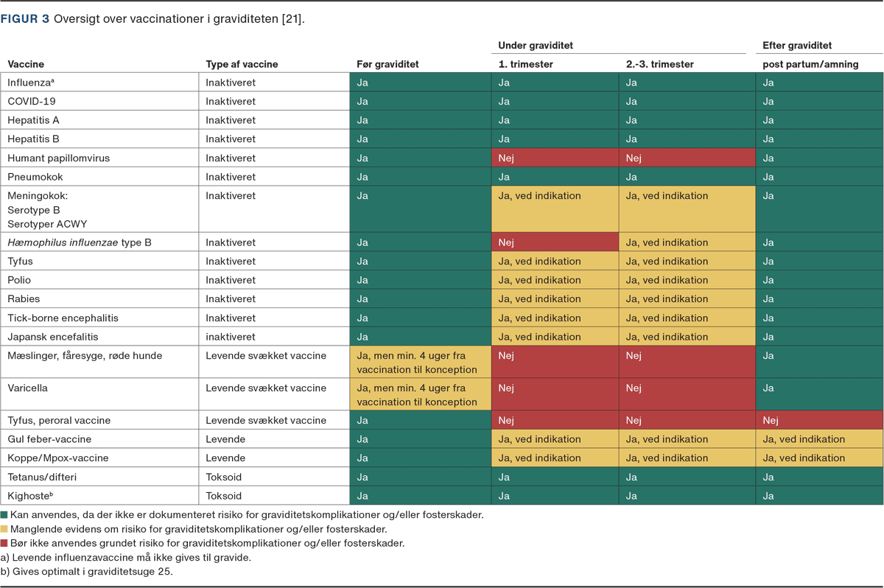Click post partum 'Nej' cell for oral Tyfus
The height and width of the screenshot is (588, 884).
(x=819, y=420)
